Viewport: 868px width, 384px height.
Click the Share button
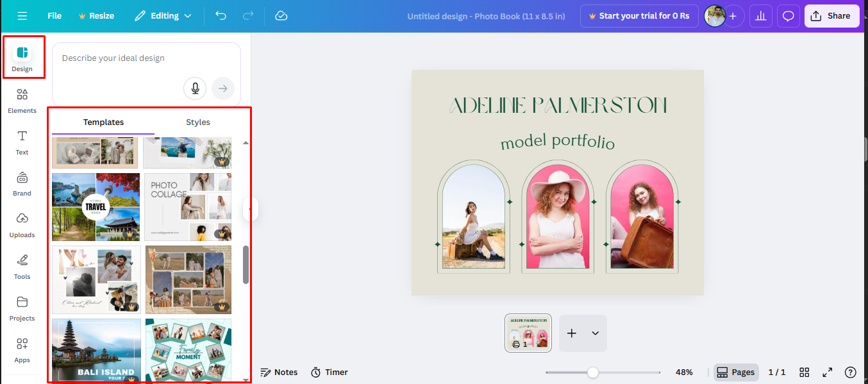click(831, 15)
